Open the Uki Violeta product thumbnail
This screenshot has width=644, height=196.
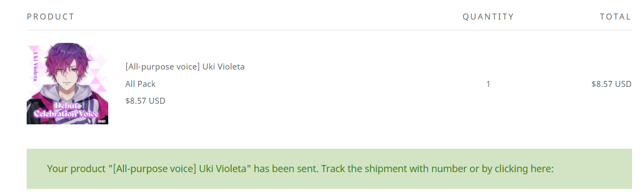click(67, 84)
